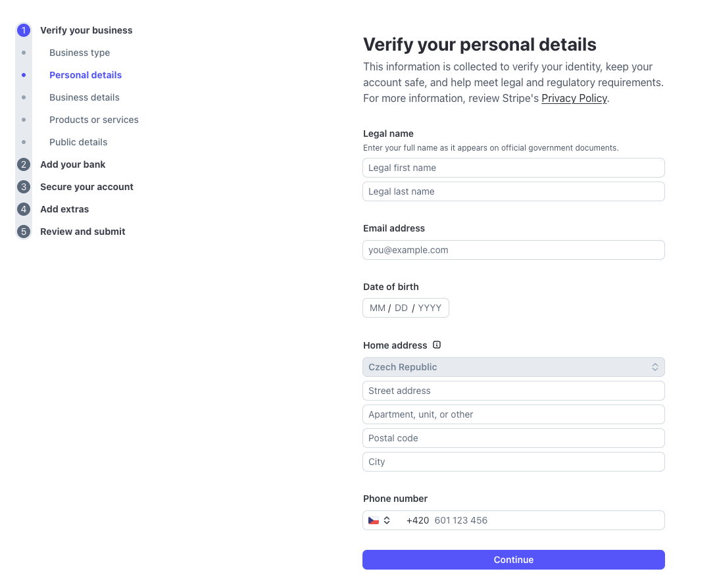Click step 3 circle icon in sidebar
The width and height of the screenshot is (717, 588).
click(x=24, y=187)
